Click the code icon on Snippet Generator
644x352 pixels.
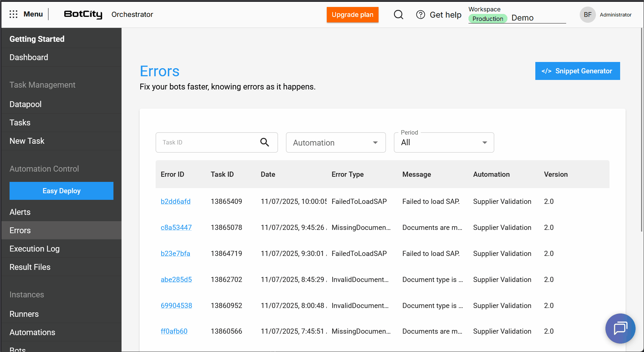click(546, 71)
